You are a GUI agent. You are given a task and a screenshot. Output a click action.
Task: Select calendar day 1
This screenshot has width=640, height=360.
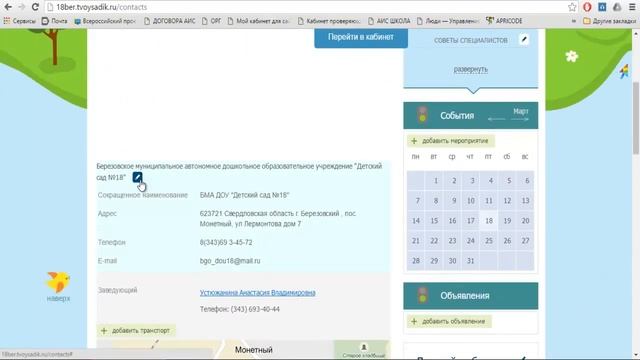[x=434, y=180]
